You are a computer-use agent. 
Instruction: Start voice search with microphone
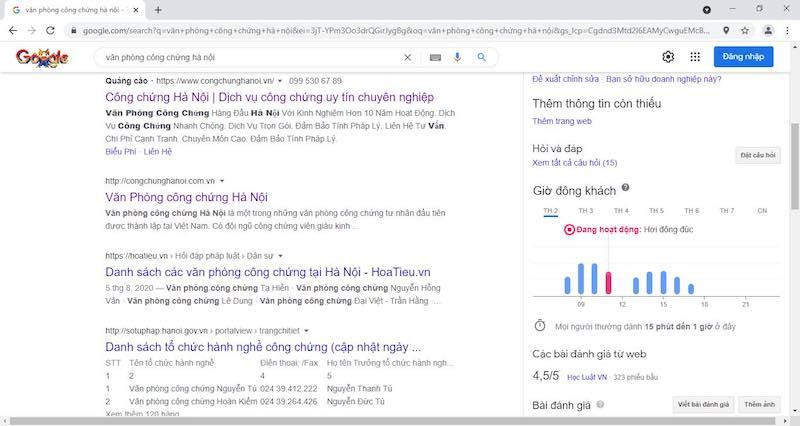458,57
